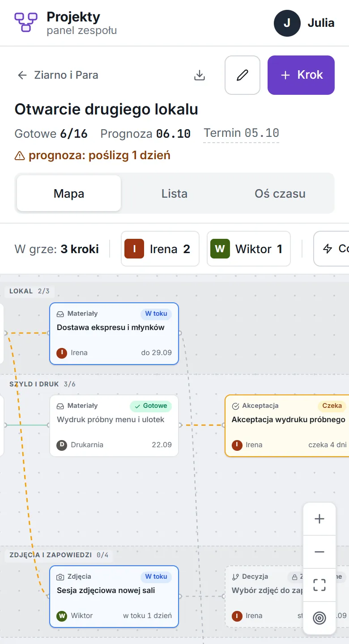
Task: Switch to the Oś czasu tab
Action: point(280,194)
